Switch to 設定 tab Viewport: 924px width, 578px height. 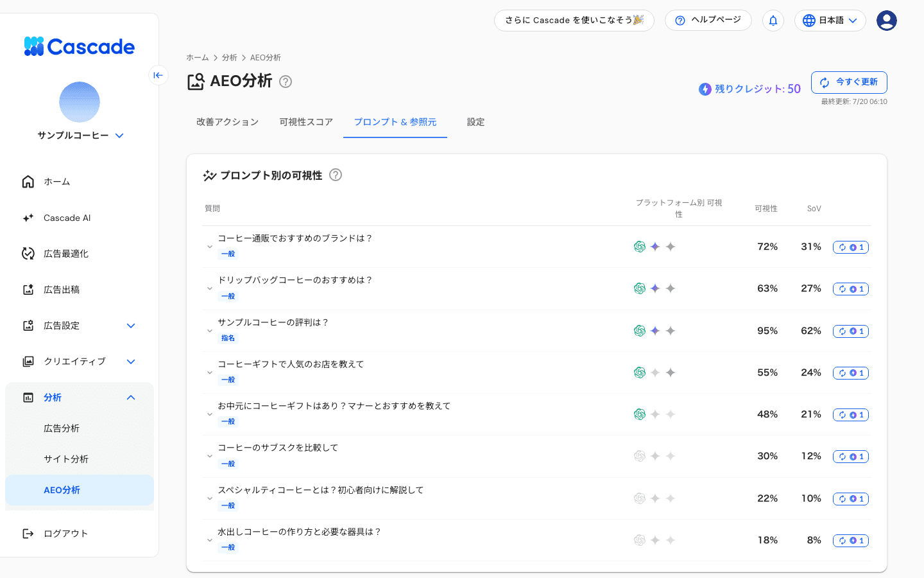pyautogui.click(x=475, y=122)
